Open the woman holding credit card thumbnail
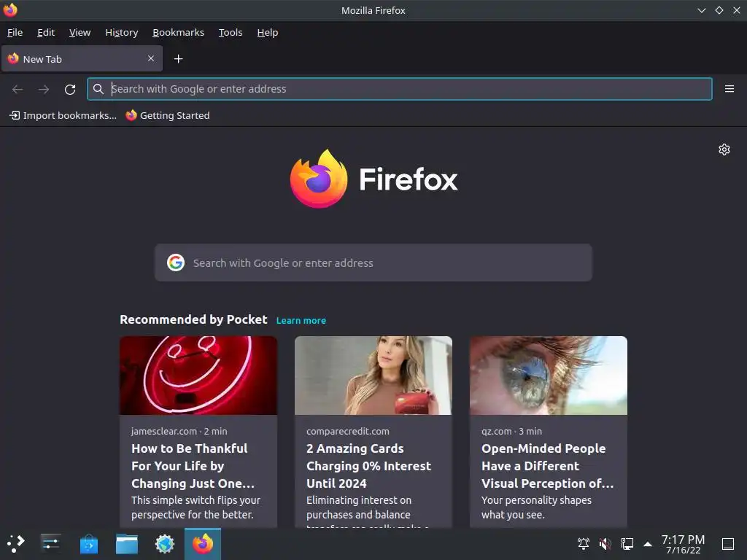 pos(373,376)
